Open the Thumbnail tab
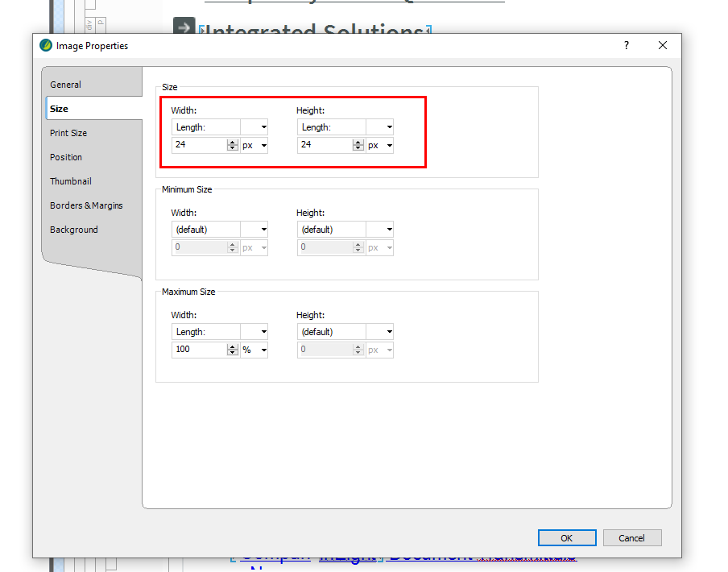Viewport: 728px width, 572px height. click(x=71, y=181)
